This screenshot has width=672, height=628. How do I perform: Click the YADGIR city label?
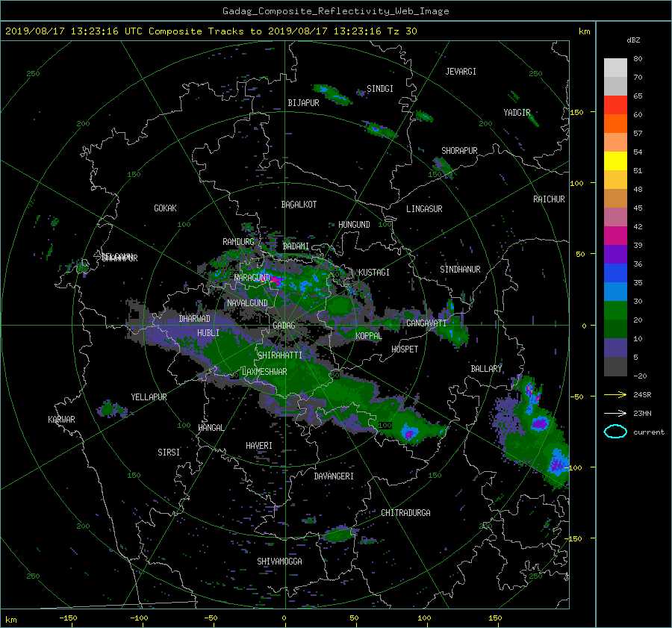[517, 113]
